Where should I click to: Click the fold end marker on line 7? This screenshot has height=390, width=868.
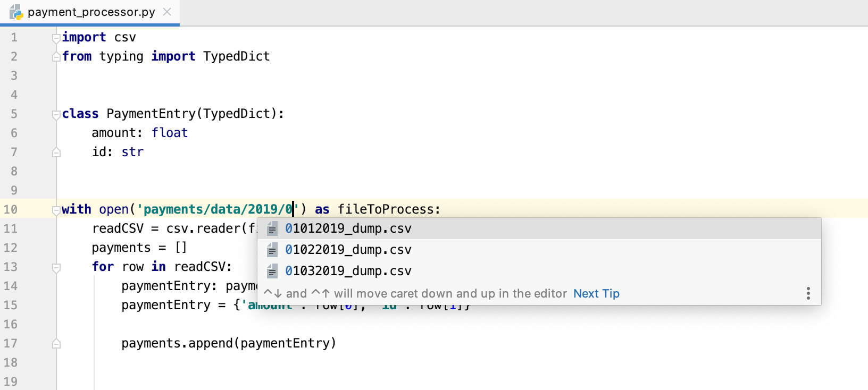[56, 152]
